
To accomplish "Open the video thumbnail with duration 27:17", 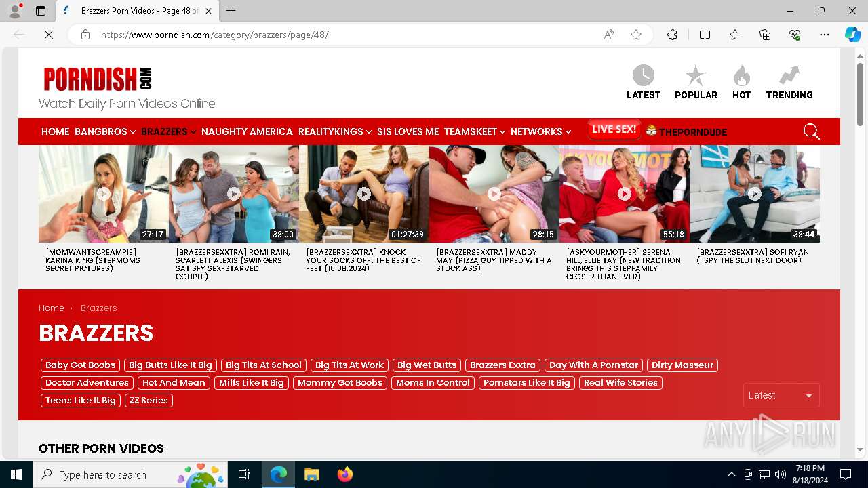I will click(104, 194).
